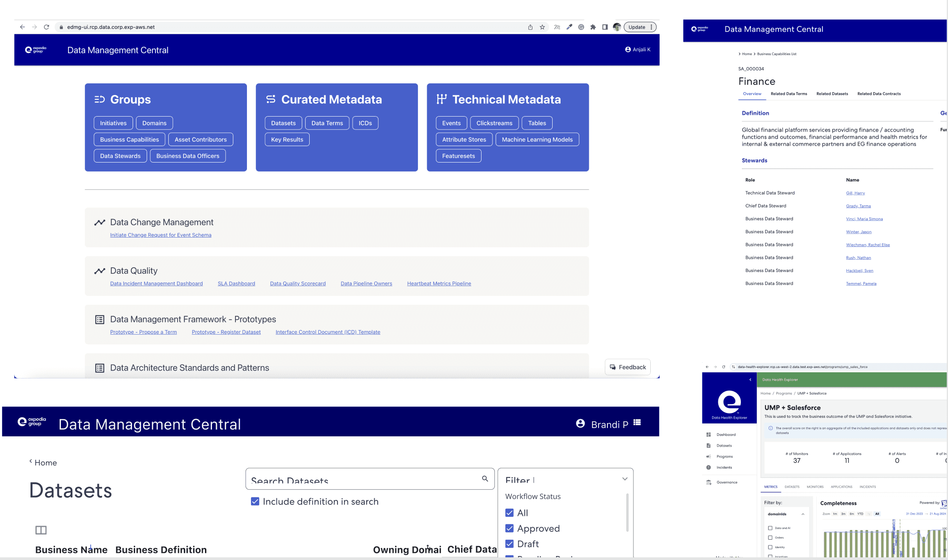Image resolution: width=948 pixels, height=560 pixels.
Task: Open the Data Quality Scorecard link
Action: (x=298, y=284)
